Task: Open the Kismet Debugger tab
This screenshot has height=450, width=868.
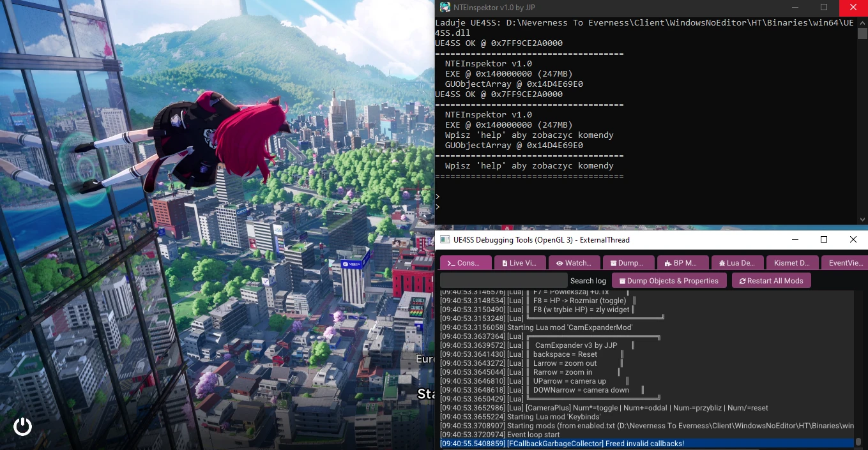Action: tap(791, 262)
